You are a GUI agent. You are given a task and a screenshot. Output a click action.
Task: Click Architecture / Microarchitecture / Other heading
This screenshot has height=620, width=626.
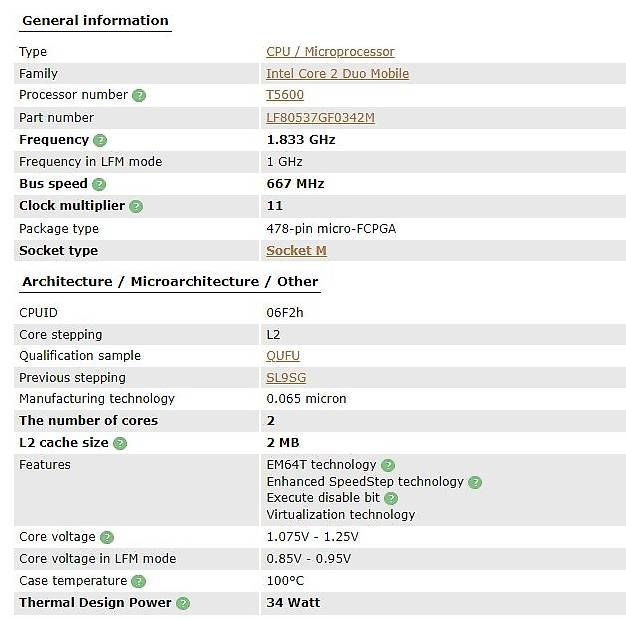pyautogui.click(x=170, y=281)
